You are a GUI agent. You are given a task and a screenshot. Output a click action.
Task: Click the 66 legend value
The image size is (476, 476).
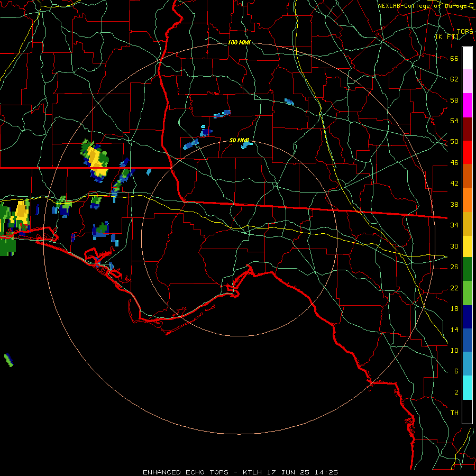click(x=454, y=58)
